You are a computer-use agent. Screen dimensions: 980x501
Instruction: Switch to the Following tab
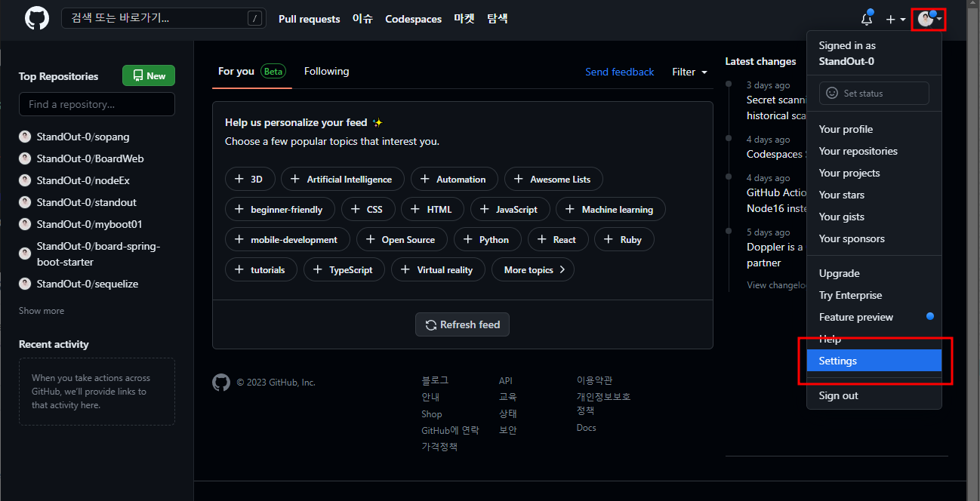click(x=326, y=71)
